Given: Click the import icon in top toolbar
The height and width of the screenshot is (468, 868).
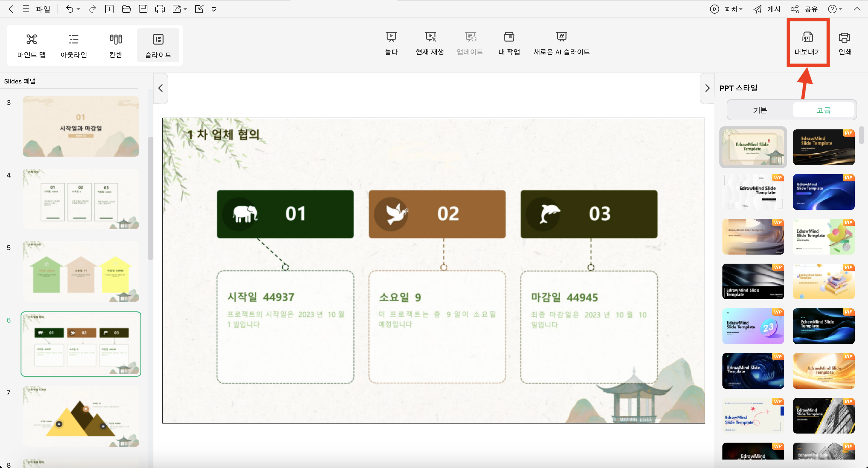Looking at the screenshot, I should pyautogui.click(x=199, y=9).
